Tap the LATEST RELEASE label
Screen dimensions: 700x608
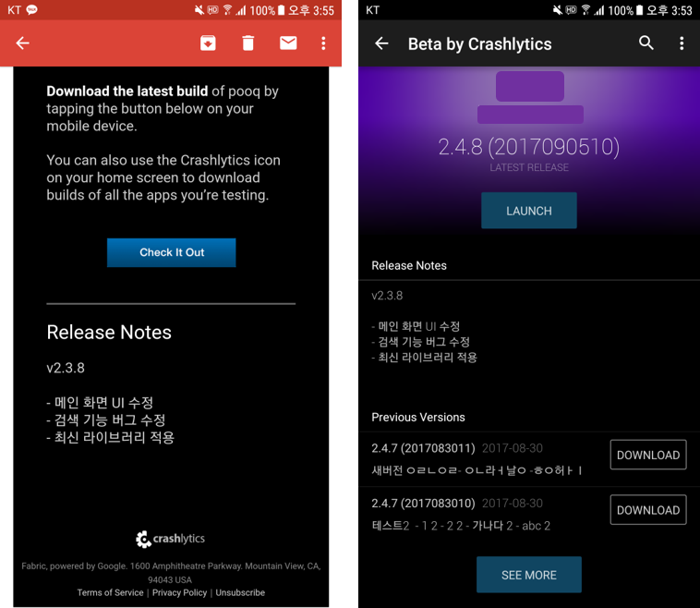[529, 167]
